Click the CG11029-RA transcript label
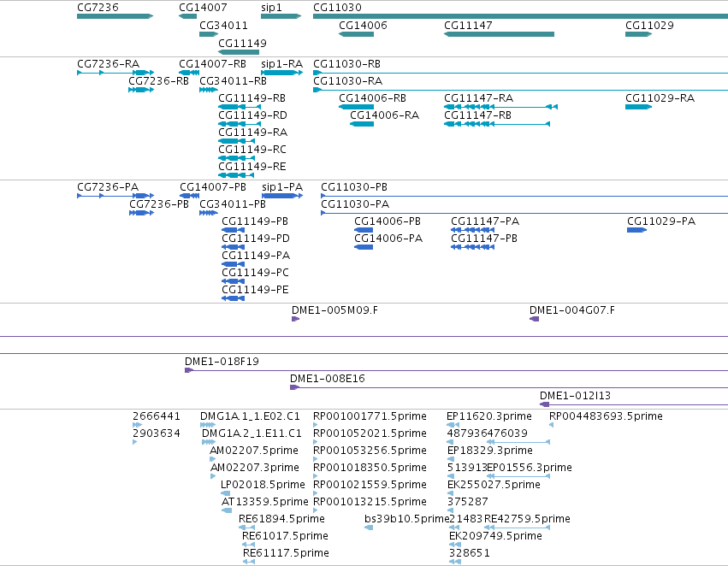728x566 pixels. [660, 98]
